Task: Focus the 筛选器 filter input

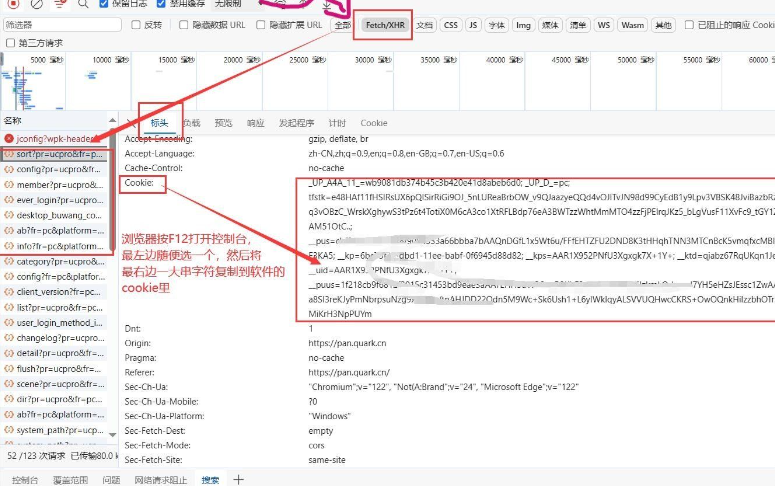Action: (x=62, y=25)
